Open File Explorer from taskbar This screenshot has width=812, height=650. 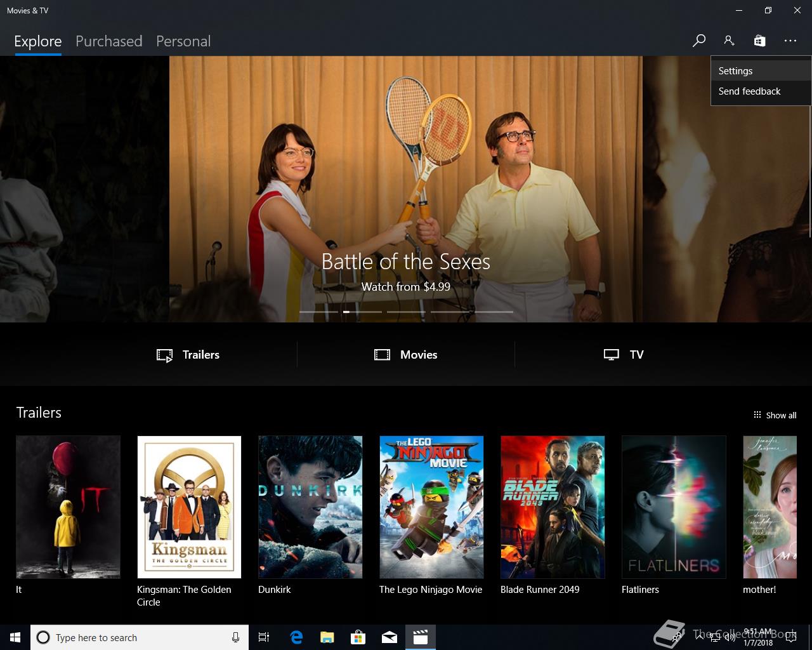click(x=327, y=637)
